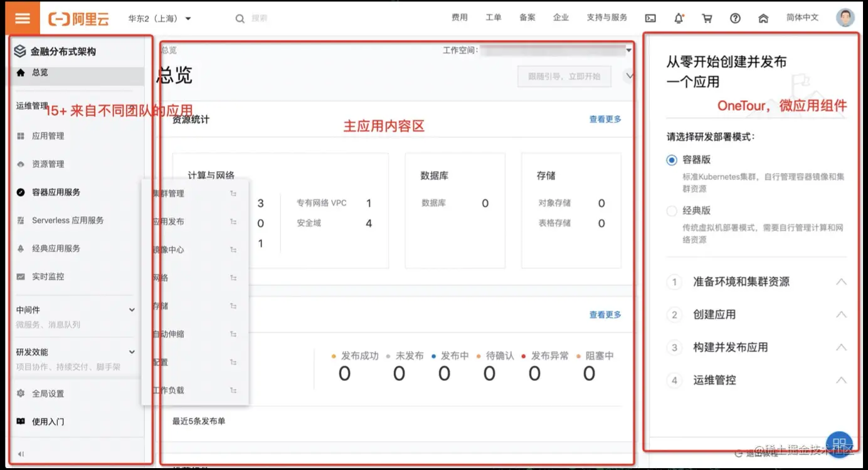868x470 pixels.
Task: Click the help question mark icon
Action: tap(735, 18)
